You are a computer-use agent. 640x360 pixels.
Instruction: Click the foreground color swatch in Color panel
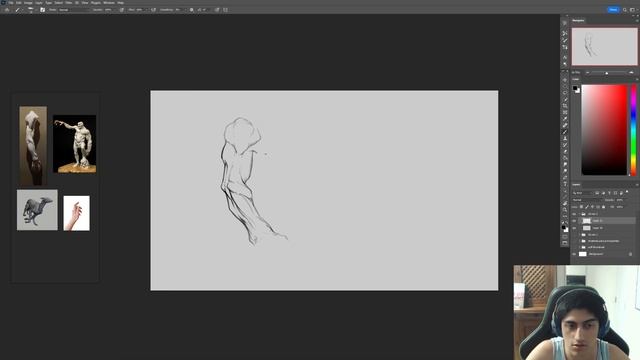pos(575,88)
